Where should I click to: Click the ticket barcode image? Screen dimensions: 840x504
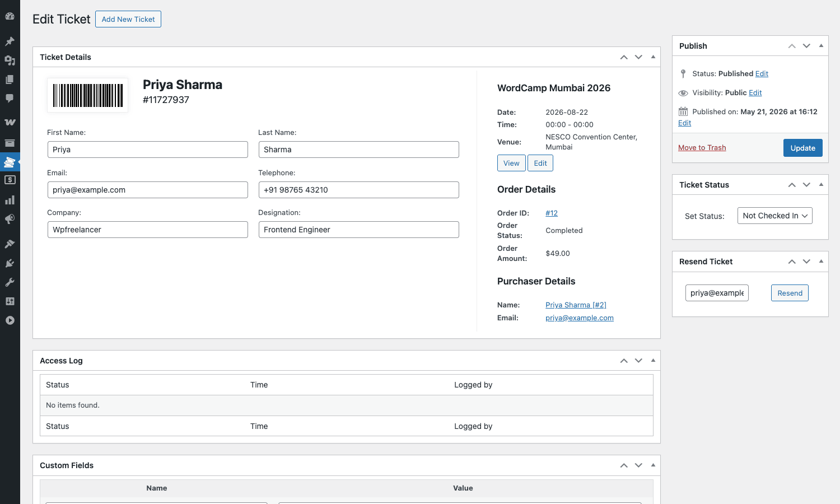point(87,95)
